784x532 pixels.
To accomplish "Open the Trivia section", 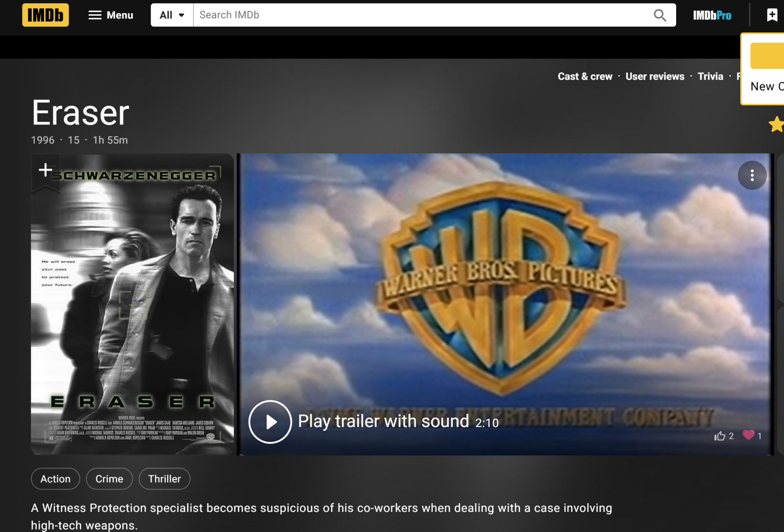I will pyautogui.click(x=710, y=76).
